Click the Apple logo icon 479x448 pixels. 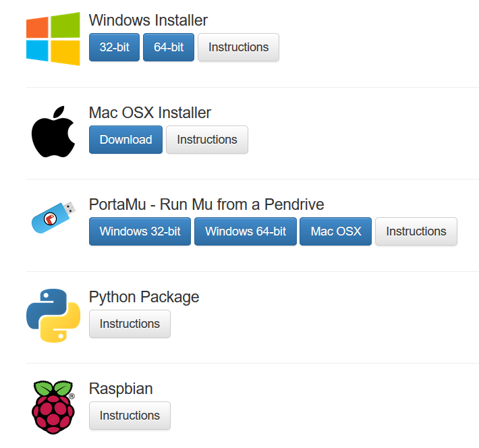(x=53, y=132)
